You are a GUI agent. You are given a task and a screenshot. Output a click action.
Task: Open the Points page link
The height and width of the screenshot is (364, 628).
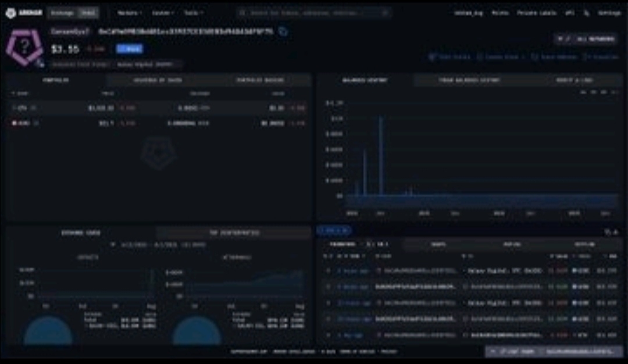click(500, 13)
